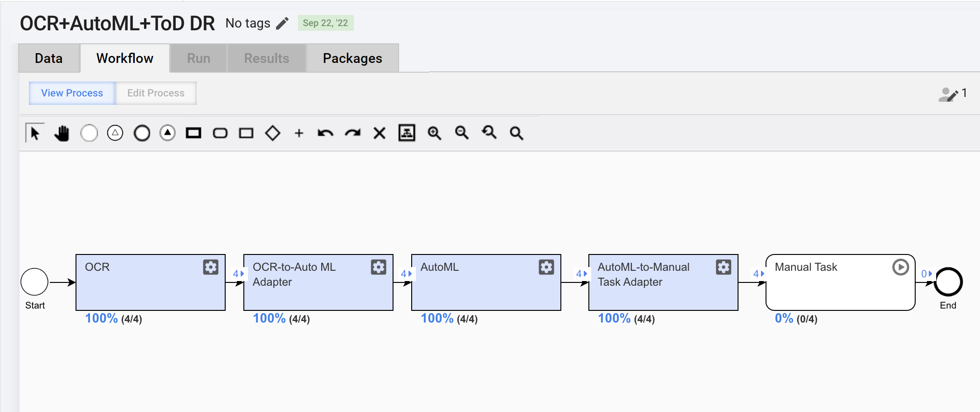
Task: Pick the outlined triangle signal event tool
Action: [x=115, y=133]
